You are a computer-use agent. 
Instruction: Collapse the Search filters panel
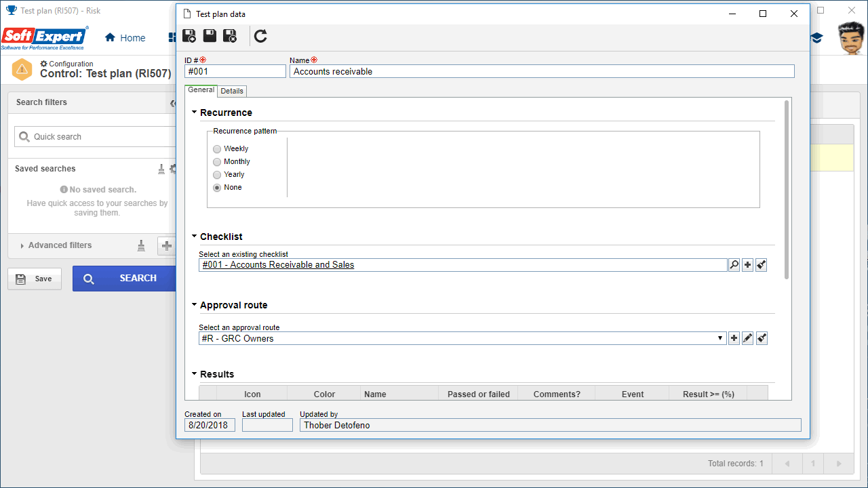173,102
